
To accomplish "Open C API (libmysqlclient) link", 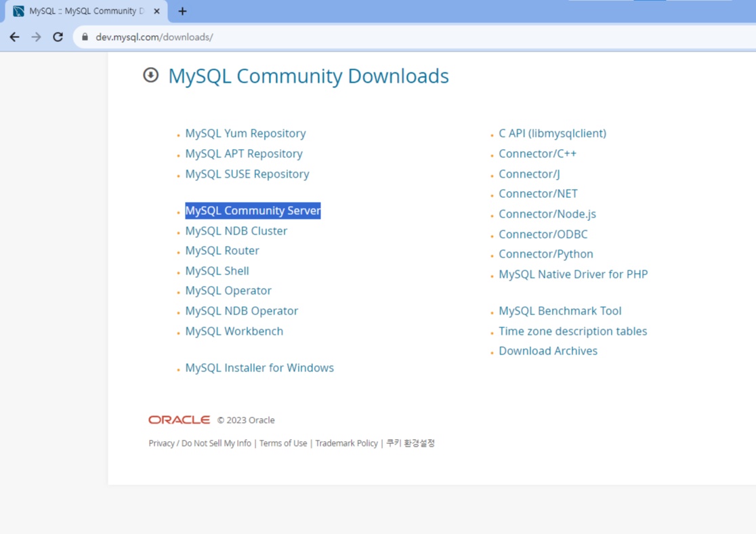I will pyautogui.click(x=553, y=133).
